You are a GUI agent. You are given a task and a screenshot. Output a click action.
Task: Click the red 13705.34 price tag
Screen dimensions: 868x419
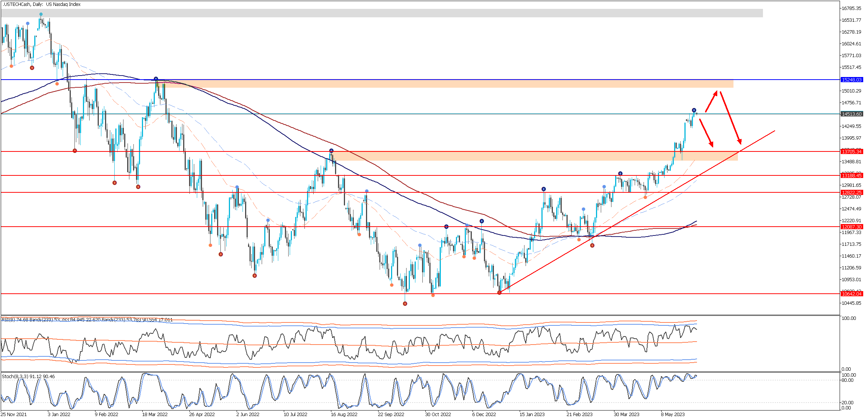click(851, 151)
